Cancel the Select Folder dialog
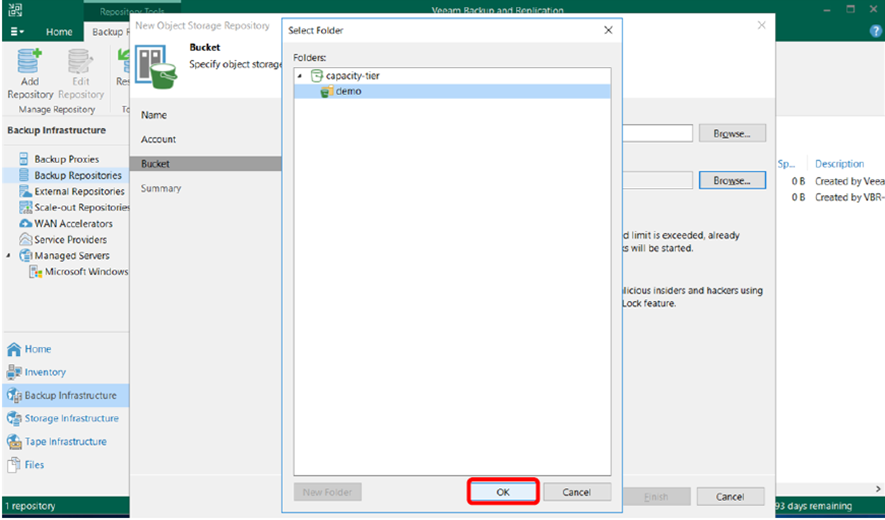The image size is (885, 520). pos(576,492)
